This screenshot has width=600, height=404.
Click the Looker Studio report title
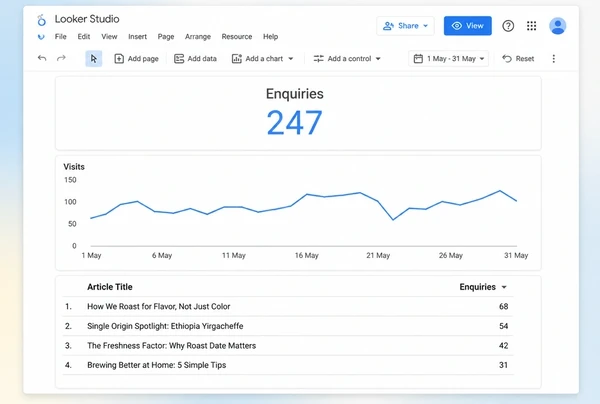(87, 19)
